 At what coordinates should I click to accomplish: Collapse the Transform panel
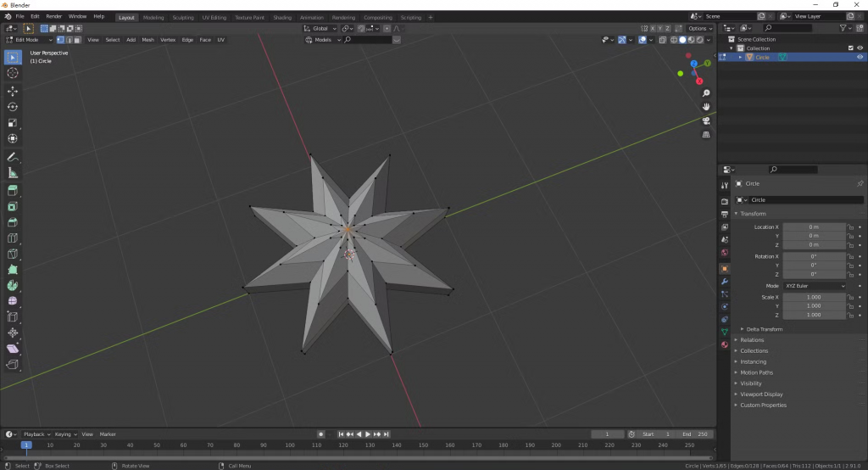click(753, 214)
